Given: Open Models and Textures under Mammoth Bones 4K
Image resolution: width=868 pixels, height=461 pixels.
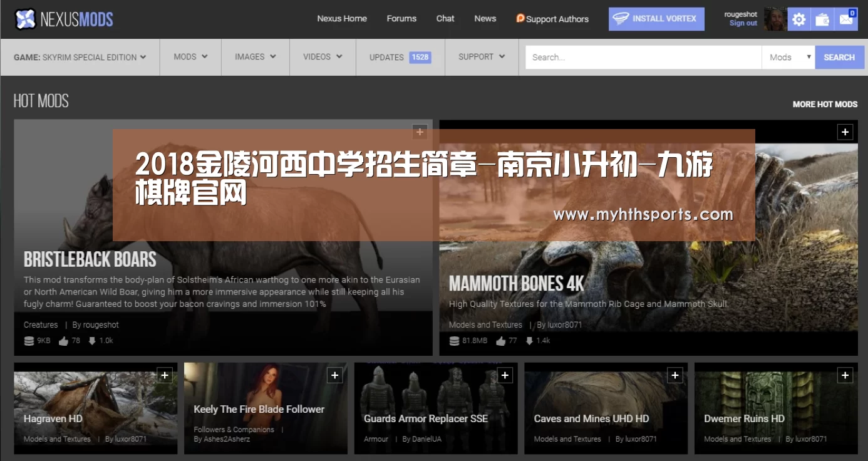Looking at the screenshot, I should tap(485, 325).
